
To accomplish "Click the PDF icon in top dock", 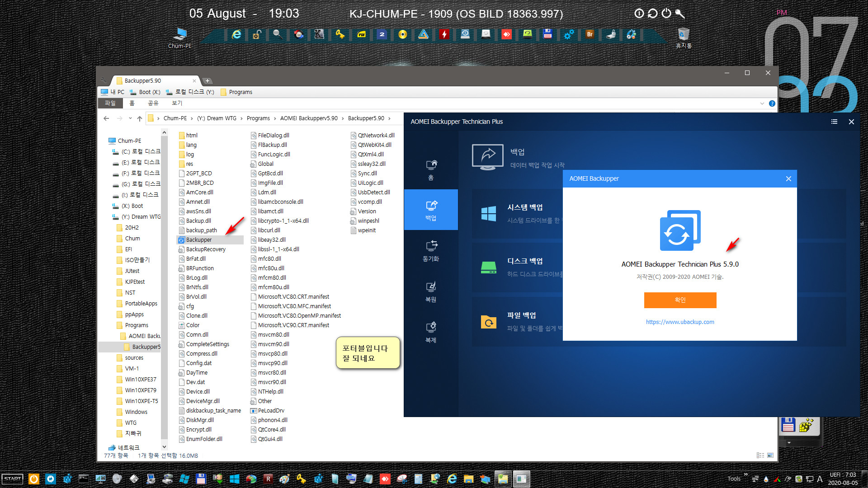I will pyautogui.click(x=361, y=34).
